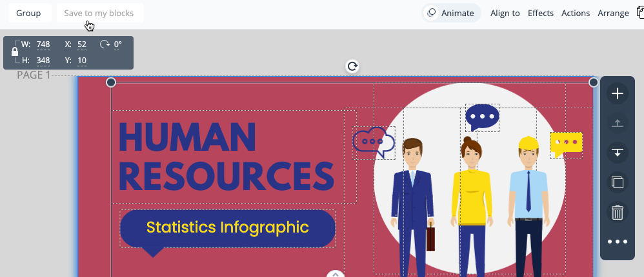Click the move block up icon
The image size is (644, 277).
click(618, 123)
